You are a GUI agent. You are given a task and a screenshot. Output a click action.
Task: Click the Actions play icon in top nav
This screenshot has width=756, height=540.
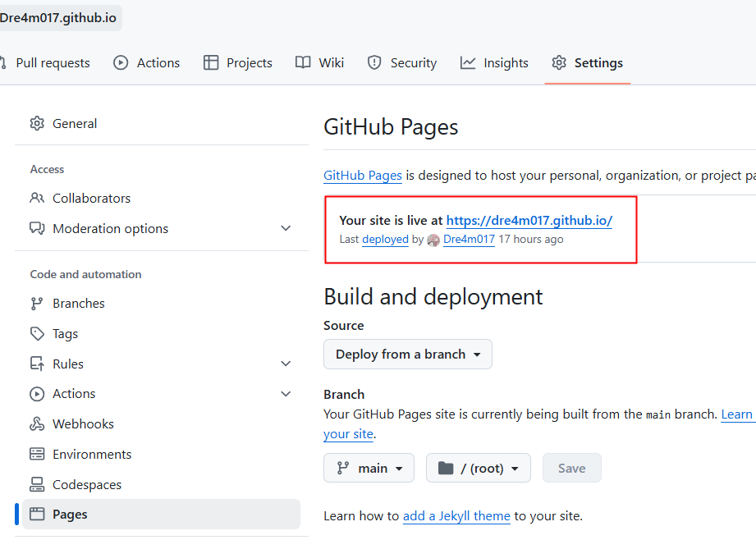pos(121,62)
